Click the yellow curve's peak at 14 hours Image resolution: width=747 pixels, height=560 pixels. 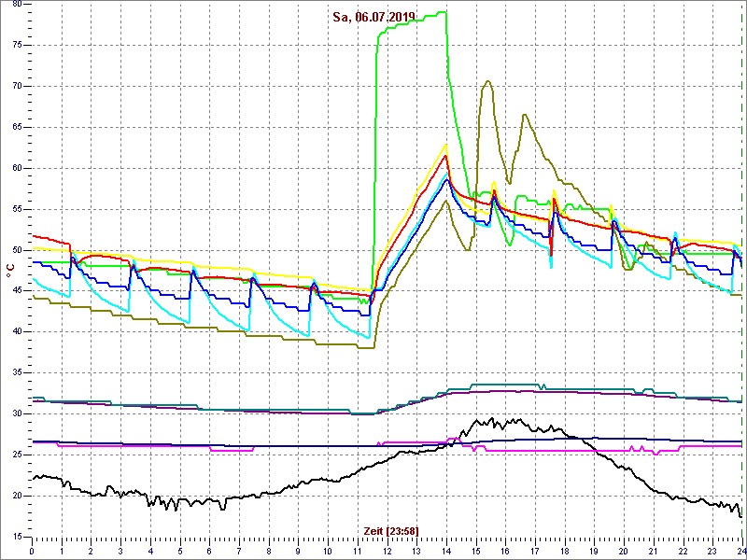[x=446, y=146]
